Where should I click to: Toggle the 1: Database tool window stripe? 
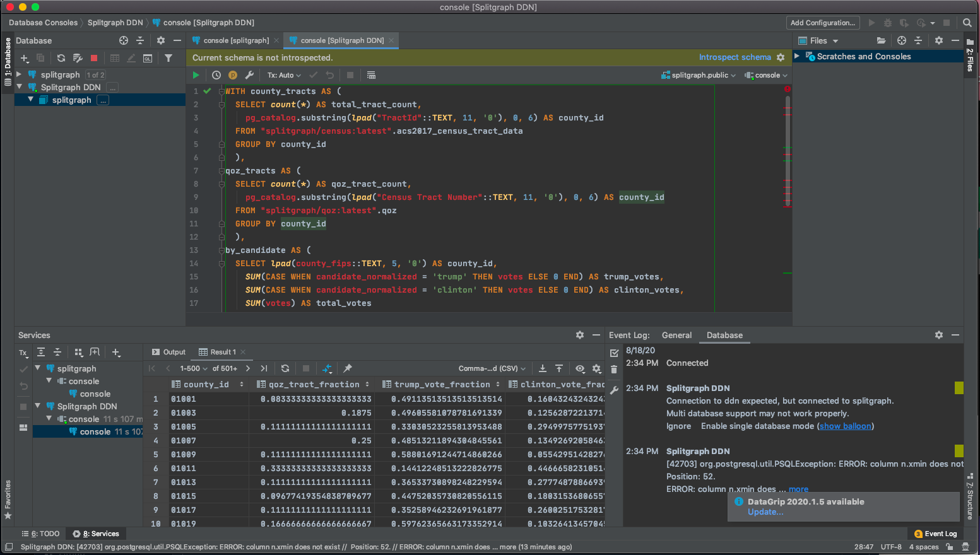[x=8, y=62]
